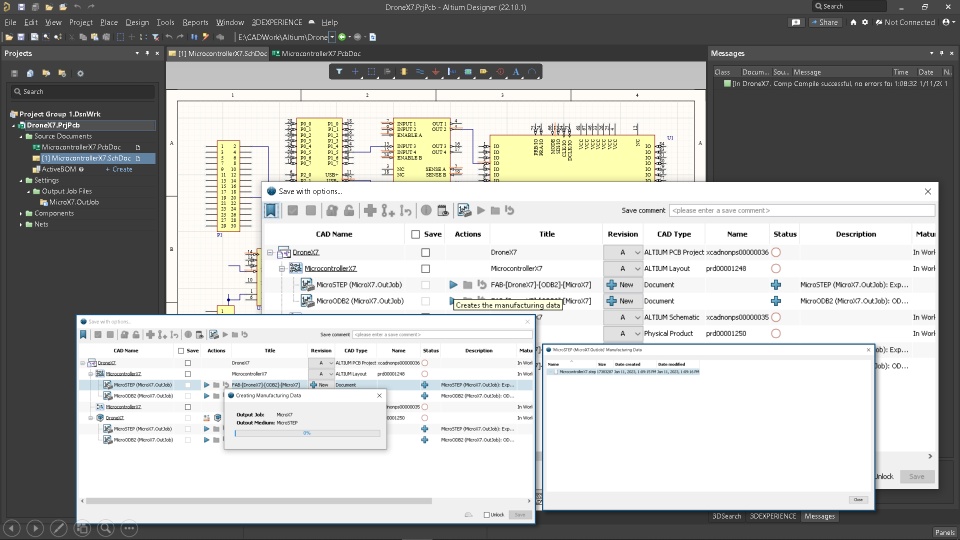Open the Design menu
960x540 pixels.
[x=137, y=22]
